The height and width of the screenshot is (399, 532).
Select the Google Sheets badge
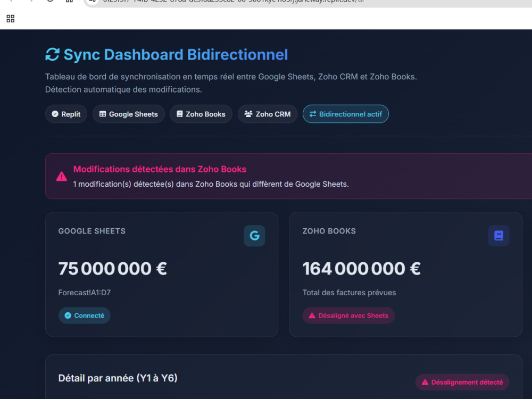pos(129,114)
